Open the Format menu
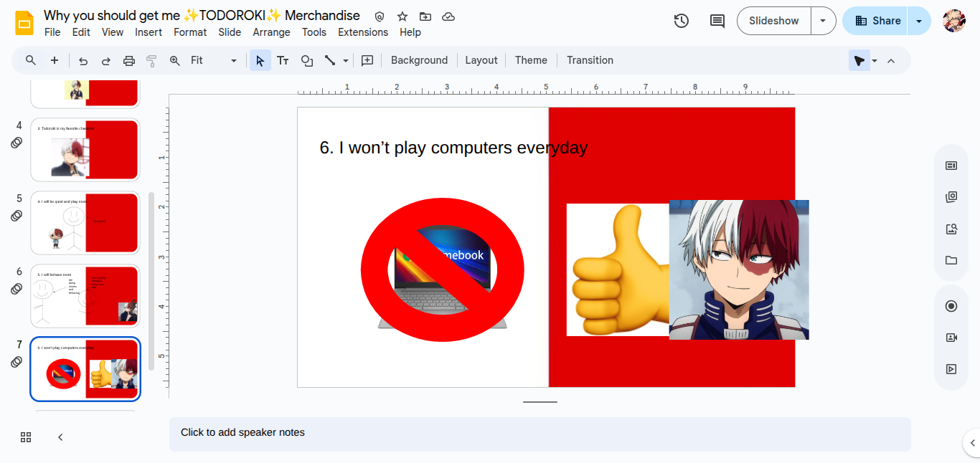Screen dimensions: 980x463 click(x=190, y=32)
